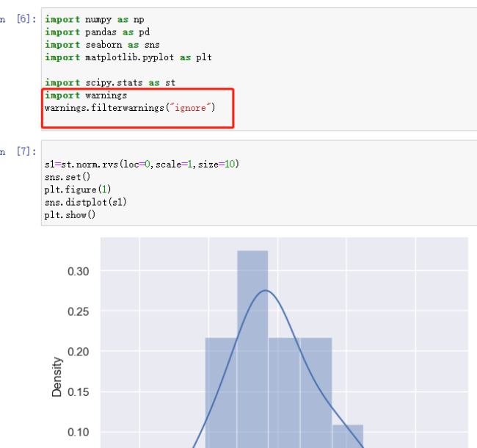Viewport: 477px width, 448px height.
Task: Click the In [7] cell prompt
Action: [x=23, y=151]
